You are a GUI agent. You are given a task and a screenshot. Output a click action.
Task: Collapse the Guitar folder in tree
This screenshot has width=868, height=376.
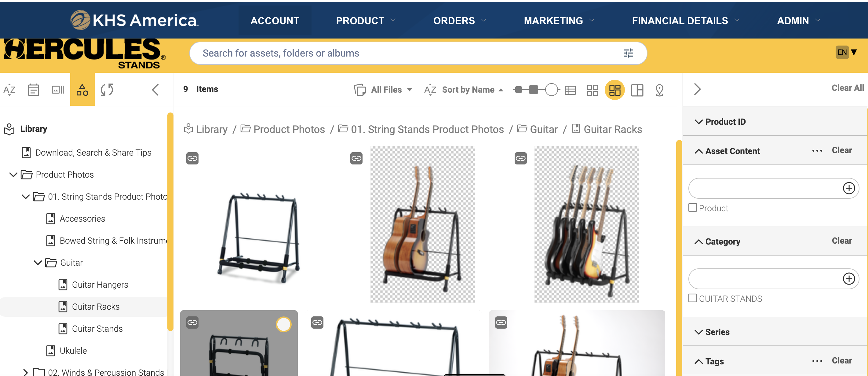[38, 262]
